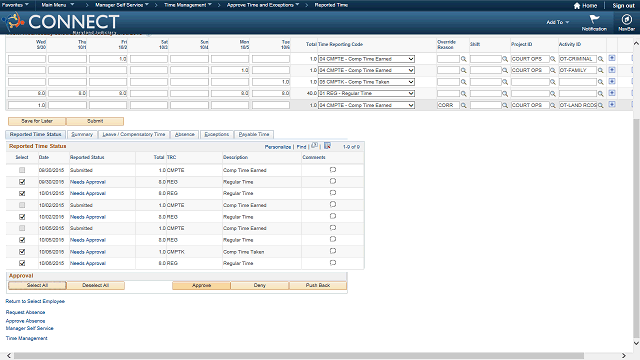Open time reporting code dropdown in OT-FAMILY row
Viewport: 640px width, 360px height.
(366, 71)
